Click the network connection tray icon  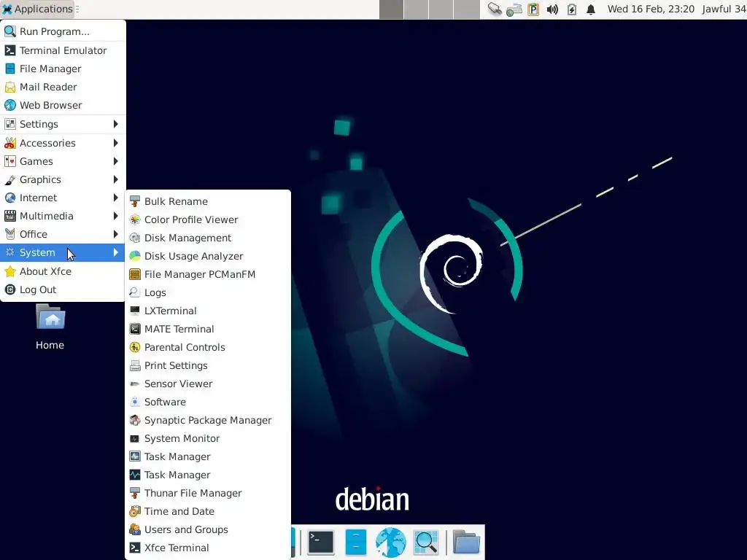[x=514, y=9]
